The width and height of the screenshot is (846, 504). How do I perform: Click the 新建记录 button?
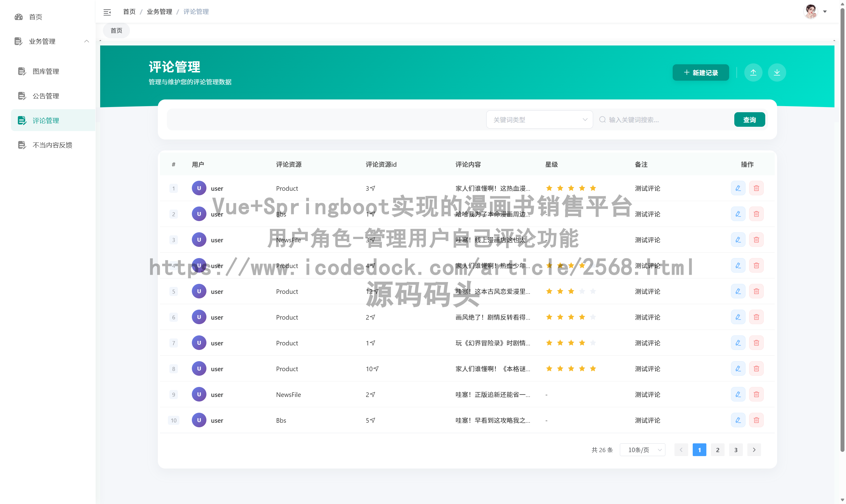pyautogui.click(x=700, y=72)
